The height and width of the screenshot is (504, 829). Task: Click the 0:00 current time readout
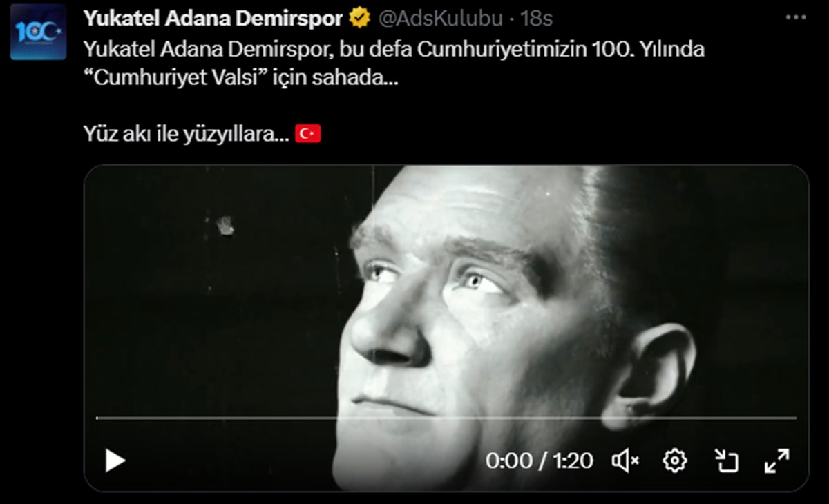click(508, 461)
